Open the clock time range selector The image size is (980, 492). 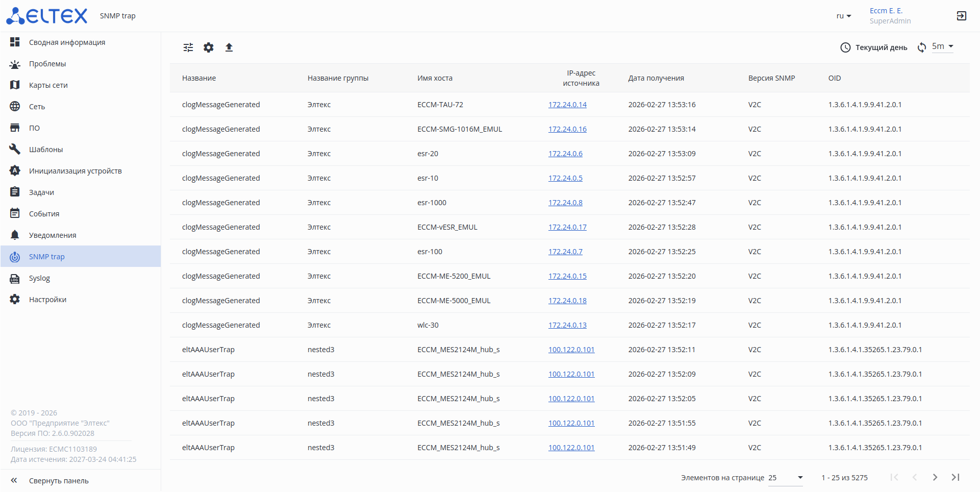(873, 47)
